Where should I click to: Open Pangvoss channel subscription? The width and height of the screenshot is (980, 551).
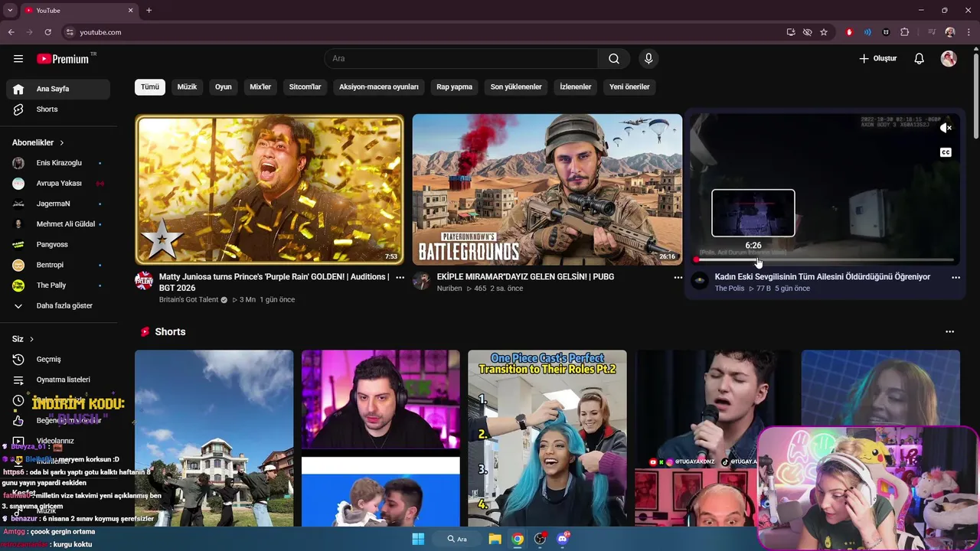[x=58, y=245]
